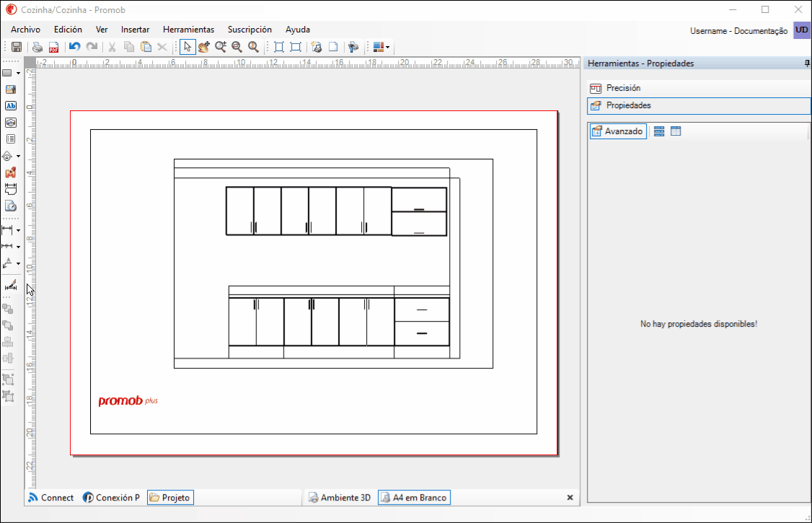Click the print setup icon with star
This screenshot has height=523, width=812.
(317, 47)
